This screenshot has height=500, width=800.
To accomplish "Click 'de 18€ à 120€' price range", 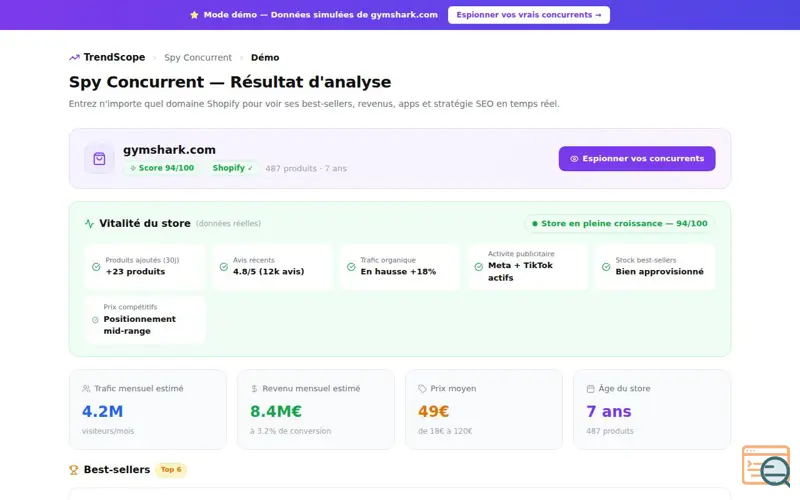I will click(445, 431).
